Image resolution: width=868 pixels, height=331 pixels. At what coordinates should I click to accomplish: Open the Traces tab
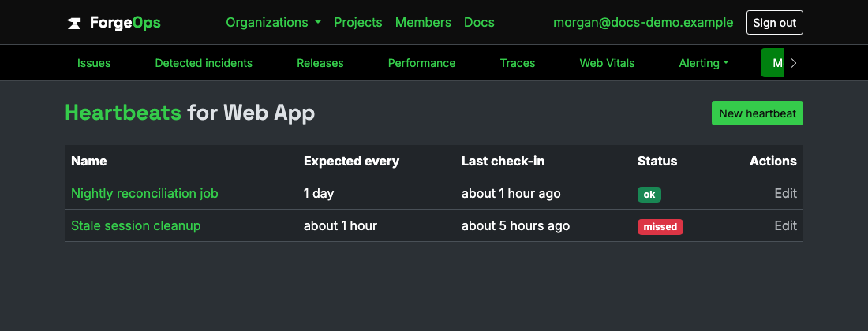coord(518,63)
